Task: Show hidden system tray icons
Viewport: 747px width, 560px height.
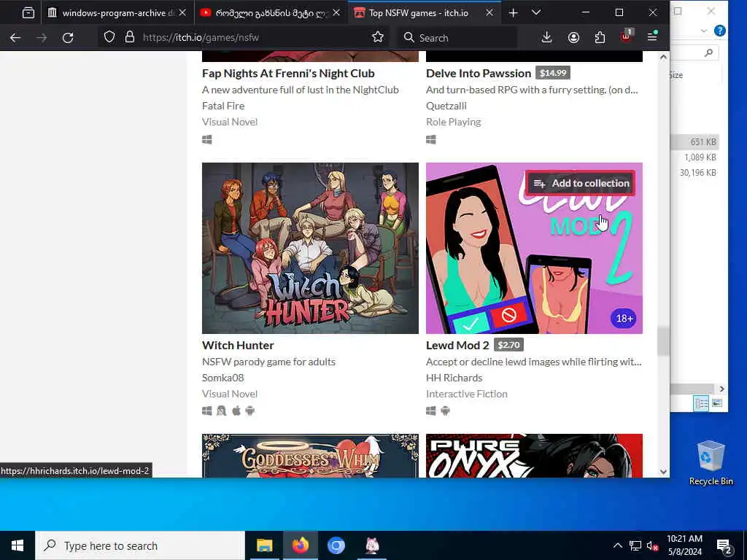Action: click(617, 545)
